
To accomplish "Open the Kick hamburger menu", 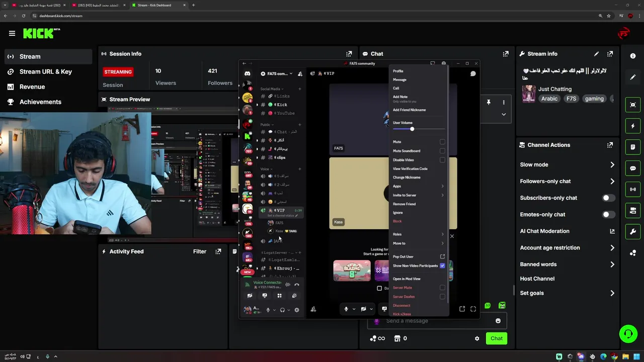I will (x=12, y=33).
